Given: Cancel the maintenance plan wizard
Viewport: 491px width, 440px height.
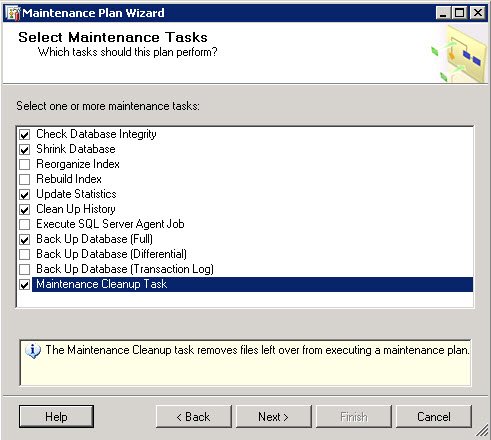Looking at the screenshot, I should 434,417.
